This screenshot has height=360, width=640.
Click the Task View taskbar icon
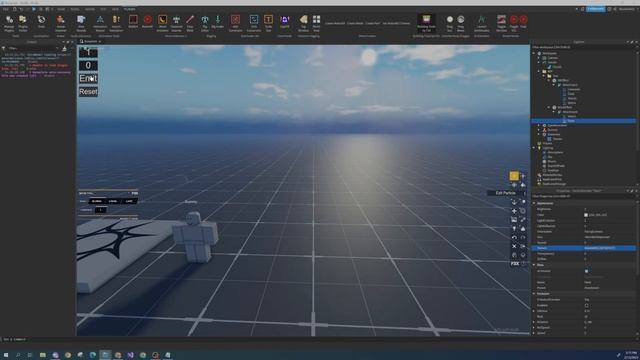pyautogui.click(x=30, y=355)
